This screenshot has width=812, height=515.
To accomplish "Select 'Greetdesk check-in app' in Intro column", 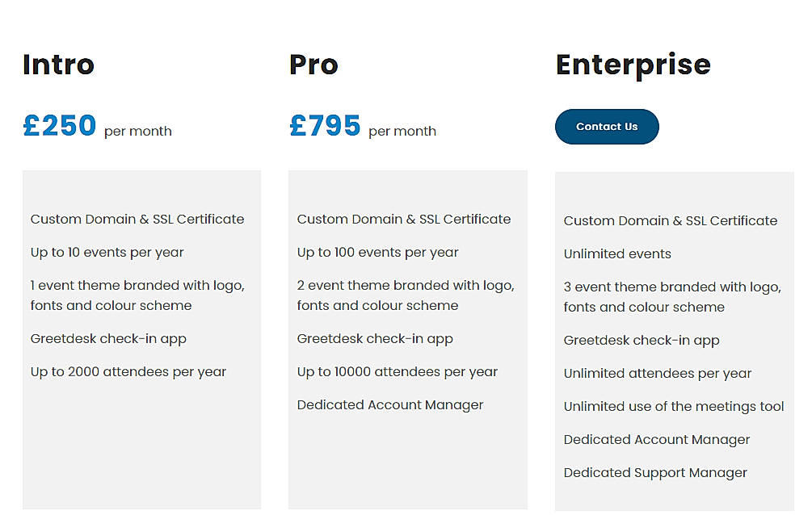I will click(108, 338).
